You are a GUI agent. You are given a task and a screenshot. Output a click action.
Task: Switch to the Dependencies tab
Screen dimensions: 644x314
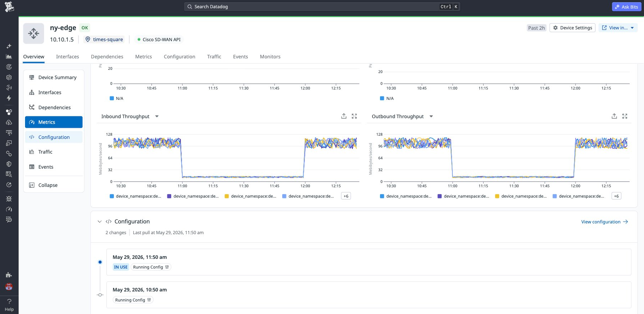[107, 57]
